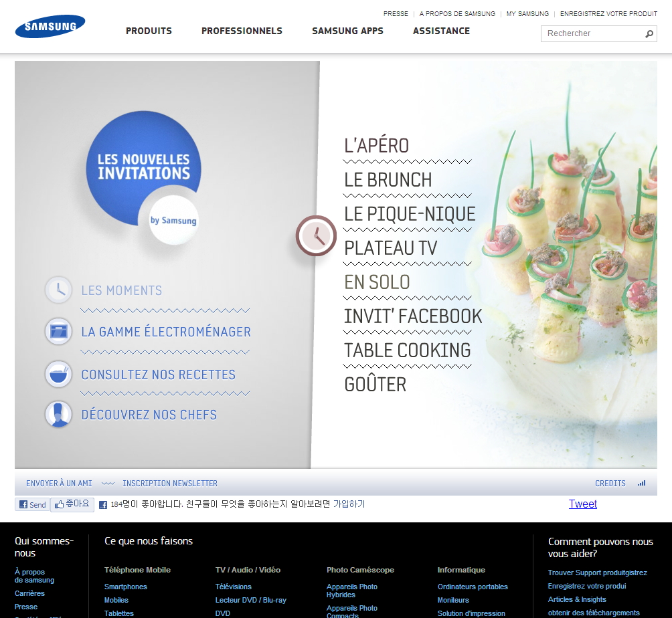Open the DVD footer link
Image resolution: width=672 pixels, height=618 pixels.
pyautogui.click(x=222, y=614)
